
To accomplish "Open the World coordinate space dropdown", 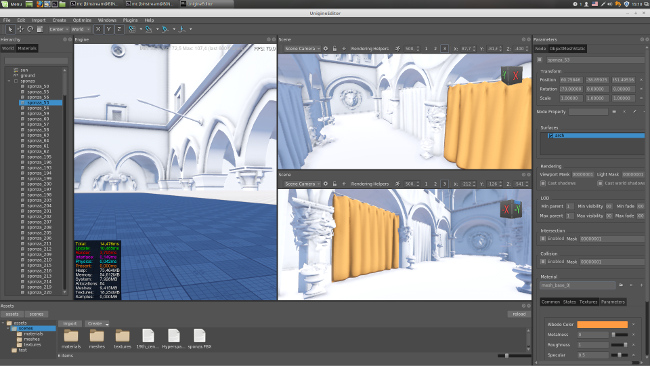I will click(80, 29).
